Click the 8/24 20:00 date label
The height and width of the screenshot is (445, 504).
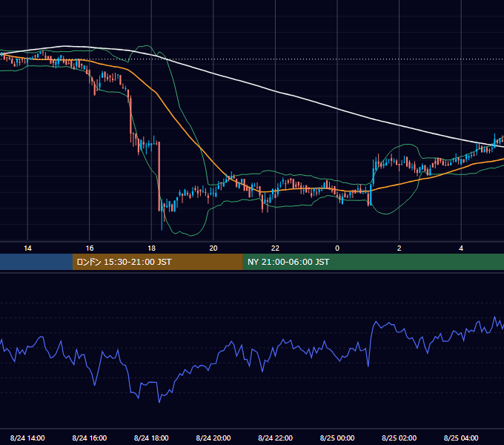point(213,438)
